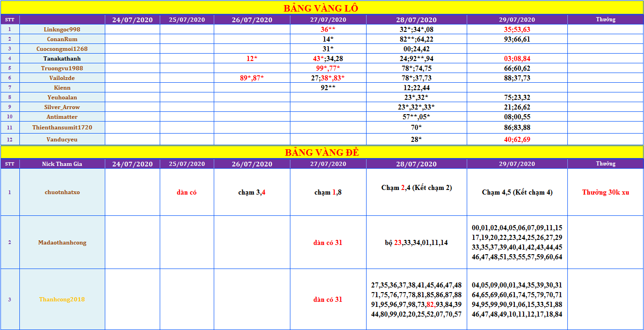Screen dimensions: 644x330
Task: Select the Antimatter name cell
Action: click(x=62, y=117)
